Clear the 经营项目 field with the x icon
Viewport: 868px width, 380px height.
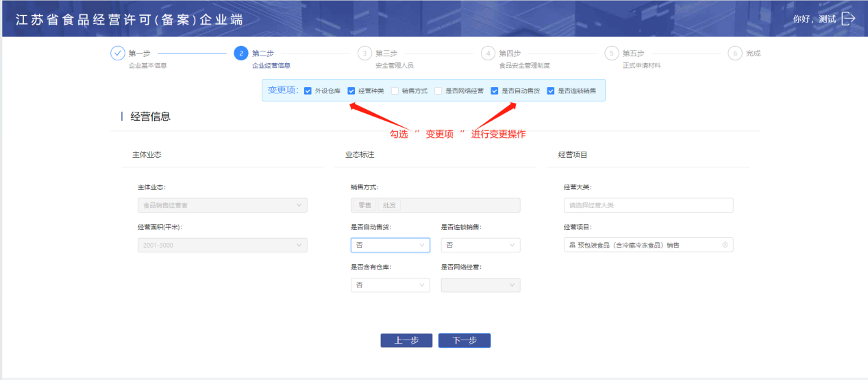pos(726,245)
